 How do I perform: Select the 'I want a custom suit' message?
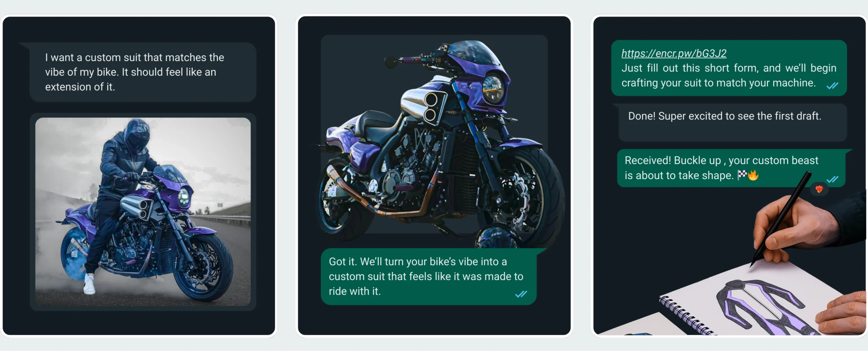143,72
